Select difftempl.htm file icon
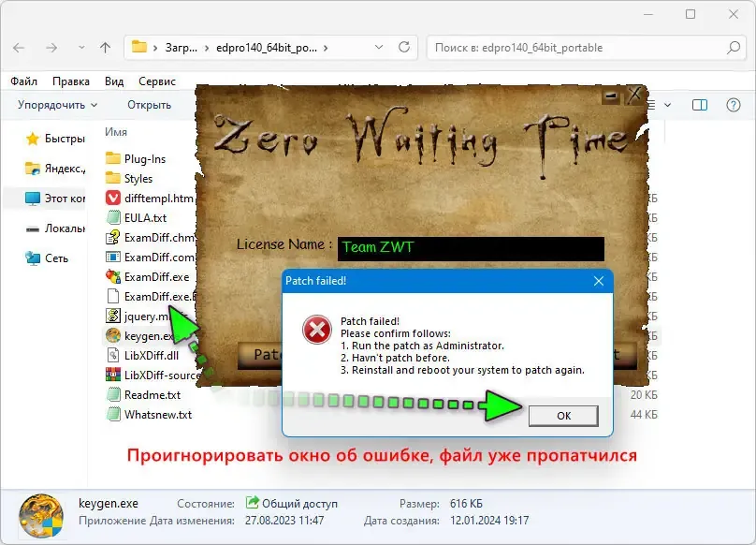 click(x=113, y=198)
